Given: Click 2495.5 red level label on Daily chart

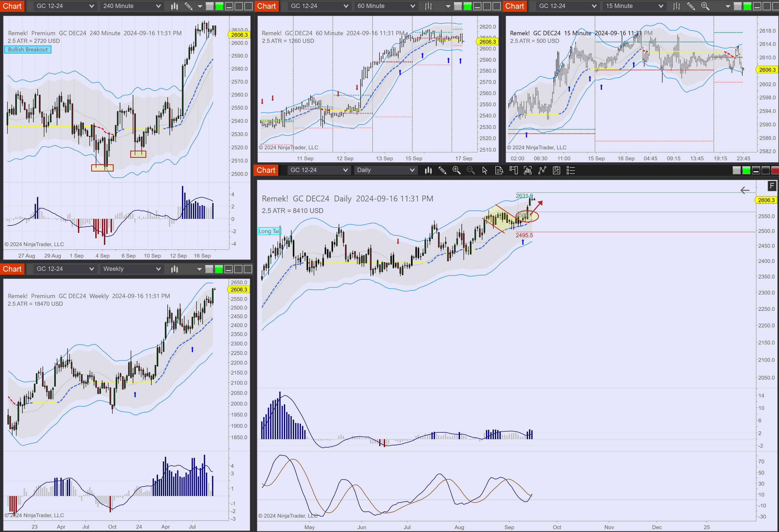Looking at the screenshot, I should click(524, 235).
